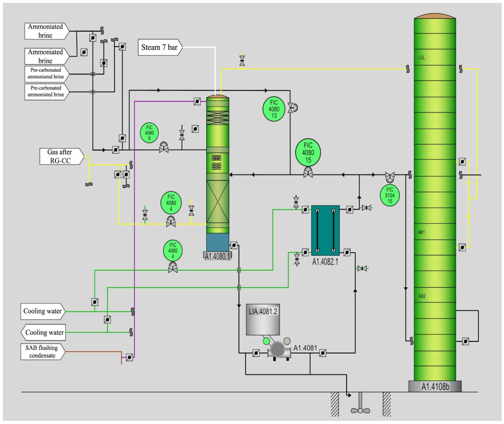
Task: Open the LIA.4081.2 level indicator box
Action: (x=263, y=319)
